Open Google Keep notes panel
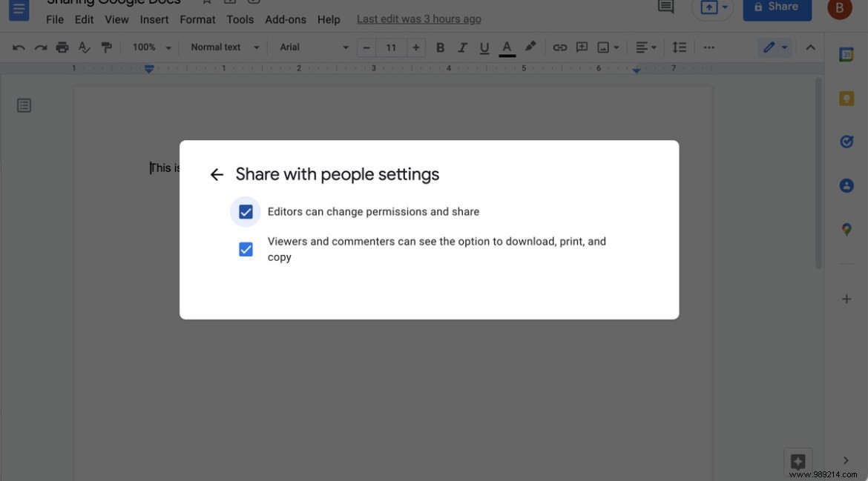The image size is (868, 481). [x=846, y=97]
